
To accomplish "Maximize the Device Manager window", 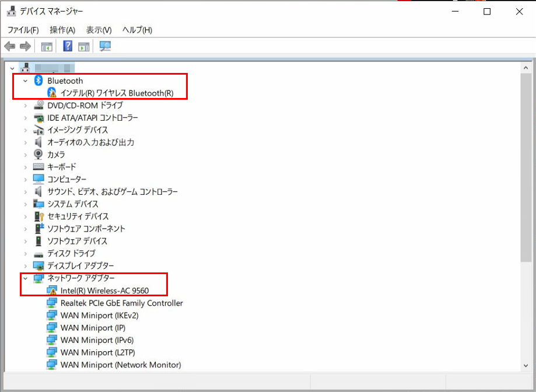I will [487, 11].
